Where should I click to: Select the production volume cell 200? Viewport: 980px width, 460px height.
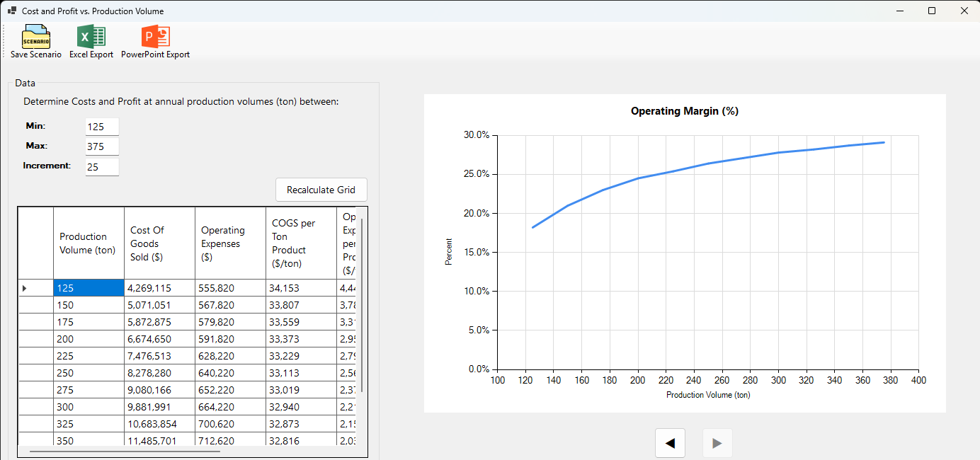[x=89, y=339]
